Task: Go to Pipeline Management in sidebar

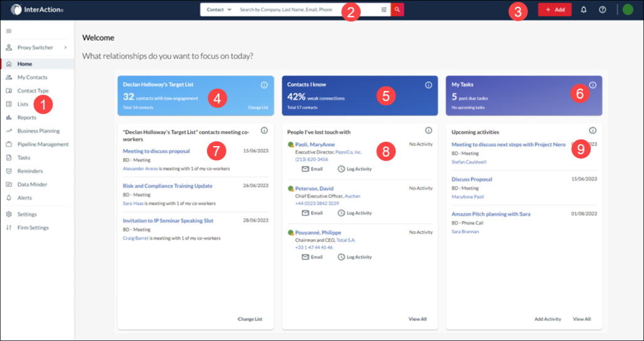Action: (43, 144)
